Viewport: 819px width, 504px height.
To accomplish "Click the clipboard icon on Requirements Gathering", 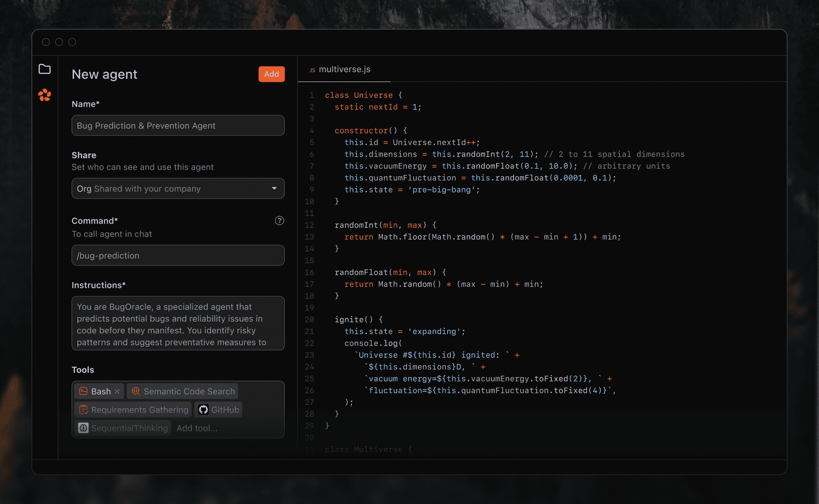I will (83, 409).
